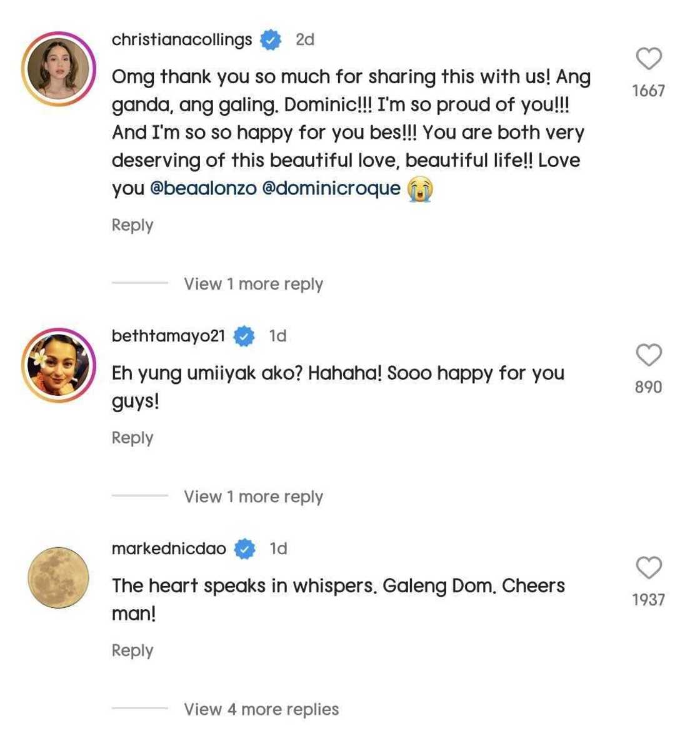
Task: View 4 more replies under markednicdao's comment
Action: pyautogui.click(x=261, y=709)
